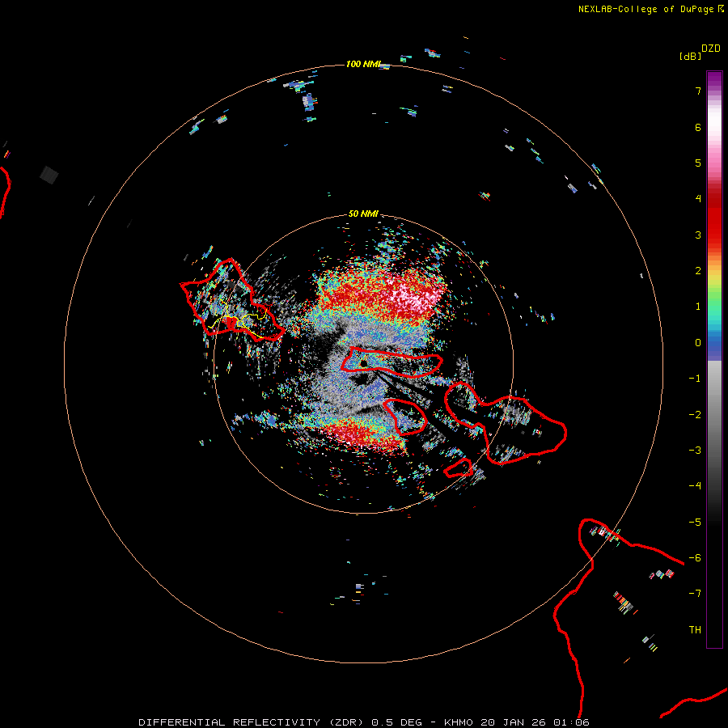728x728 pixels.
Task: Click the -1 value on the colorbar scale
Action: pyautogui.click(x=695, y=379)
